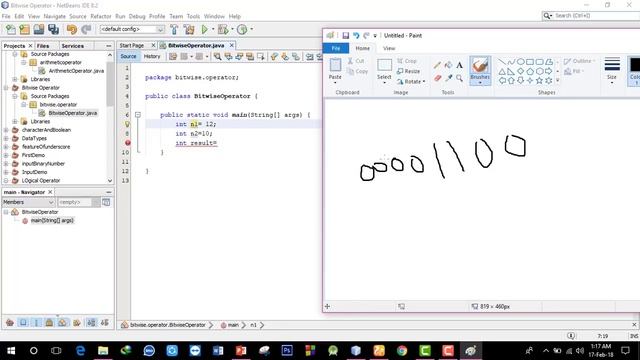Toggle History view in editor
This screenshot has width=640, height=360.
point(152,56)
